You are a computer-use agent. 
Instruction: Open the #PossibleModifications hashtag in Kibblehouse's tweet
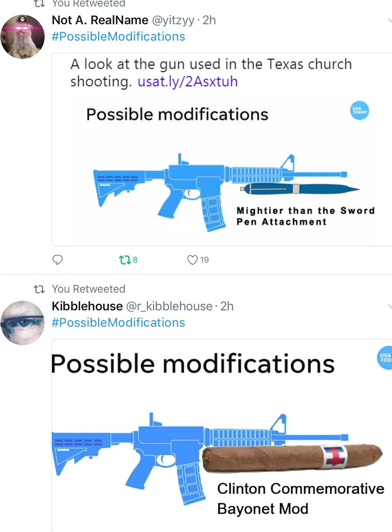pos(118,322)
